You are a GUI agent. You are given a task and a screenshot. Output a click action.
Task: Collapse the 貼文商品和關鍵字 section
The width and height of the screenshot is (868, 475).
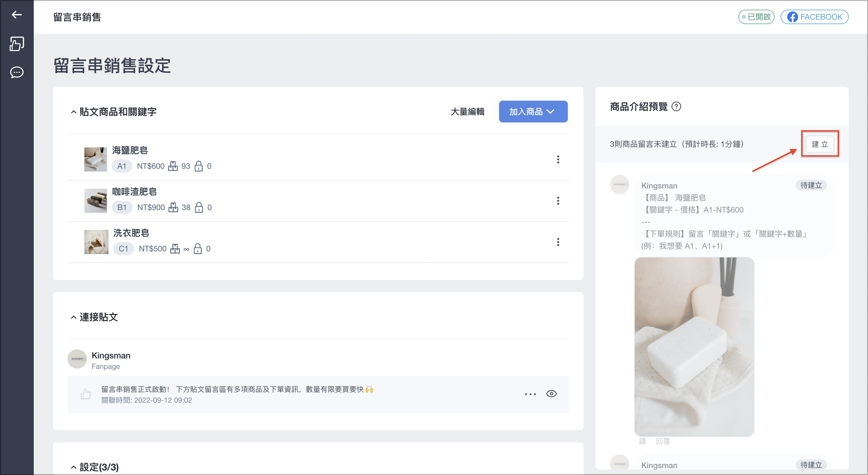(74, 112)
